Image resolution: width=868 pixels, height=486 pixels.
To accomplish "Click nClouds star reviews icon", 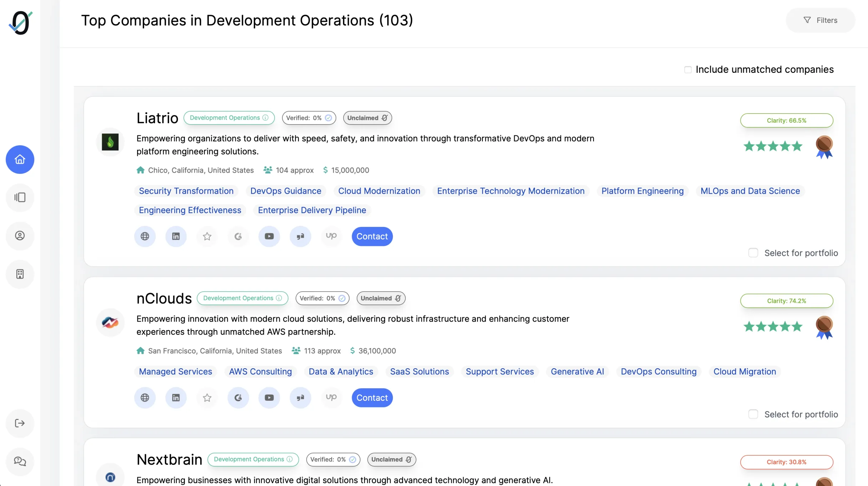I will tap(207, 398).
